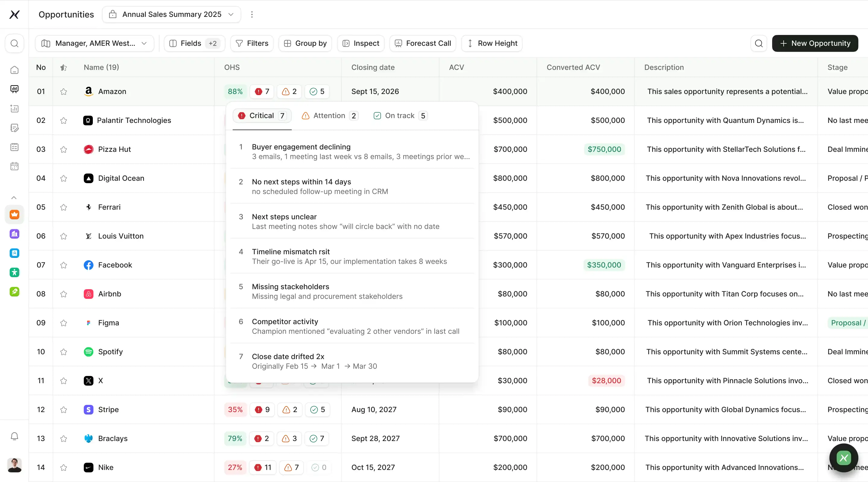Open notifications bell

point(14,437)
